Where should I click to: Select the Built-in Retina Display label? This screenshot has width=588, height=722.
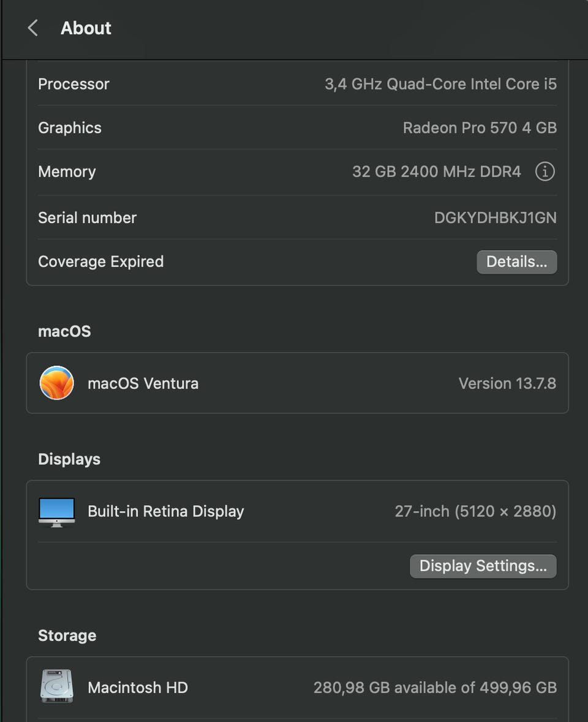[165, 511]
